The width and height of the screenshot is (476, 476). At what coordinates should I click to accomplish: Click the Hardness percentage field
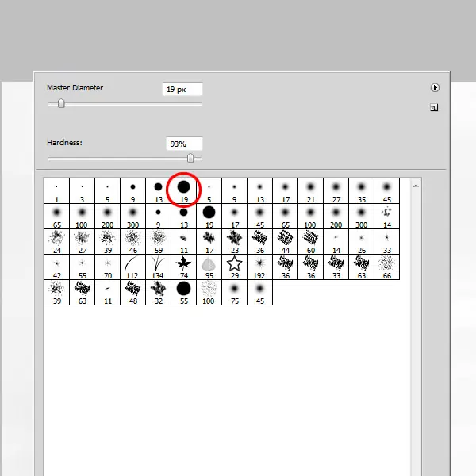(x=184, y=144)
